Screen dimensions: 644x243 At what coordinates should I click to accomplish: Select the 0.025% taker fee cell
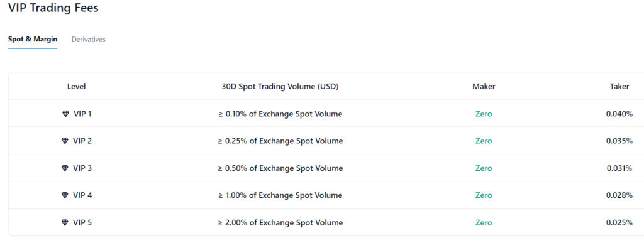[619, 222]
